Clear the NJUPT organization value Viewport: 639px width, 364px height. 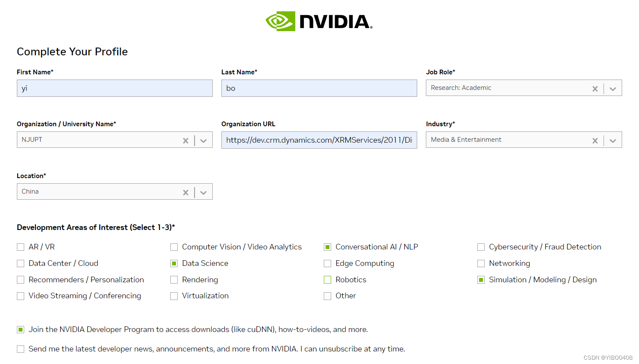click(185, 140)
